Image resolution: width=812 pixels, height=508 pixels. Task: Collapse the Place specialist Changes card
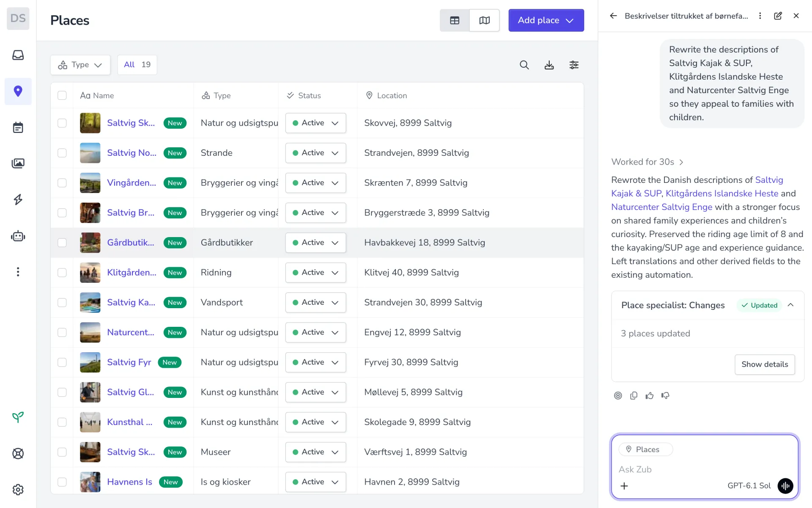(790, 305)
